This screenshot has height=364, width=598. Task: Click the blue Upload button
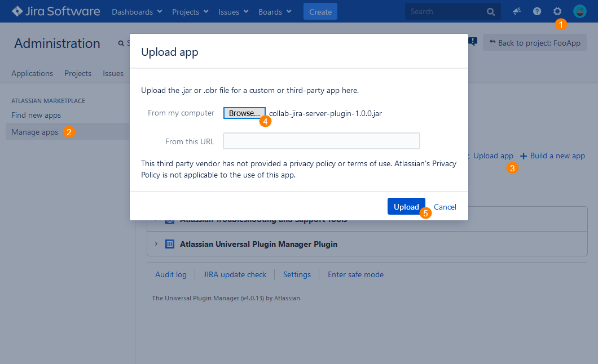click(406, 207)
